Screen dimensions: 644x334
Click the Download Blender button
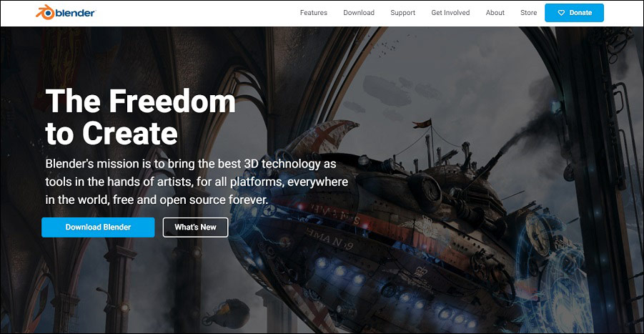98,227
